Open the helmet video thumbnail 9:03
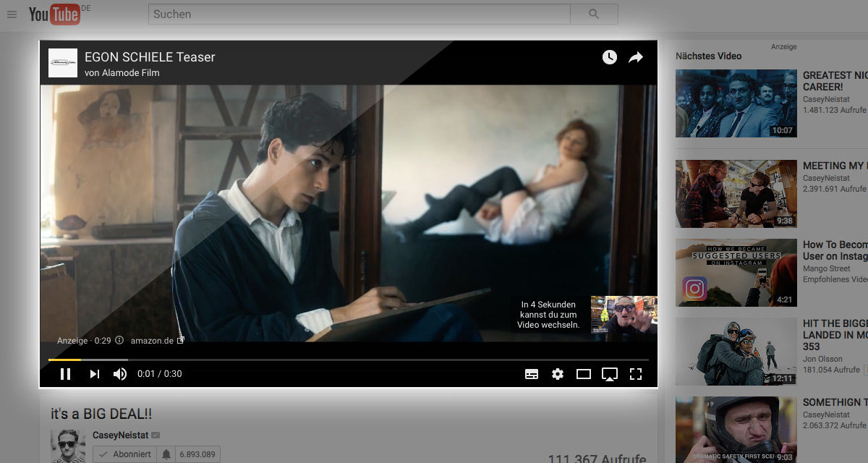 736,430
